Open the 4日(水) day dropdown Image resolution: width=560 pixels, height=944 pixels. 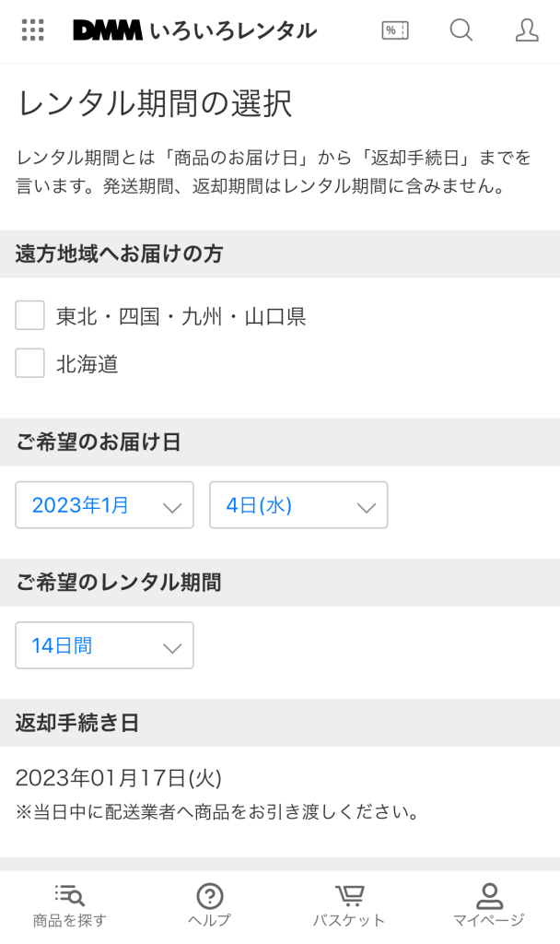[x=298, y=505]
